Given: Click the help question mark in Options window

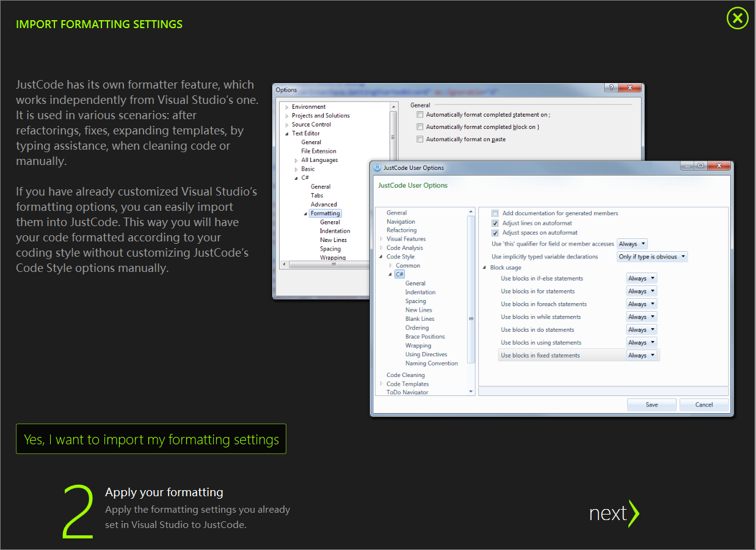Looking at the screenshot, I should 611,88.
